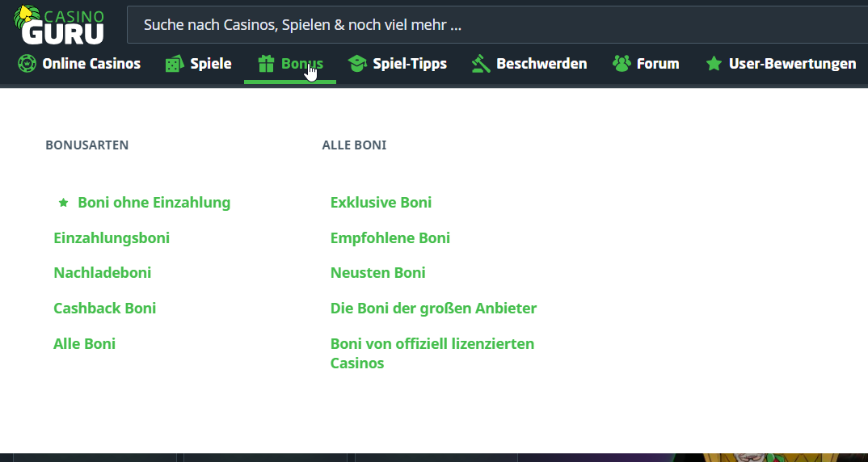The width and height of the screenshot is (868, 462).
Task: Click the poker chip icon beside Online Casinos
Action: pyautogui.click(x=27, y=64)
